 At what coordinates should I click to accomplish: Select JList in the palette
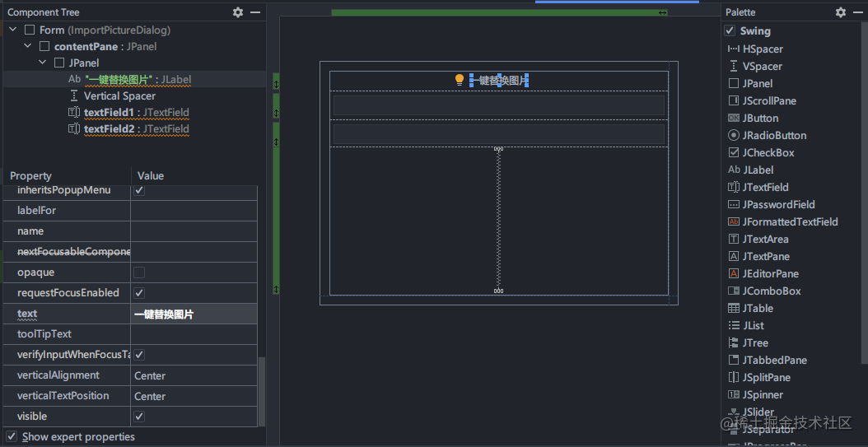(747, 325)
